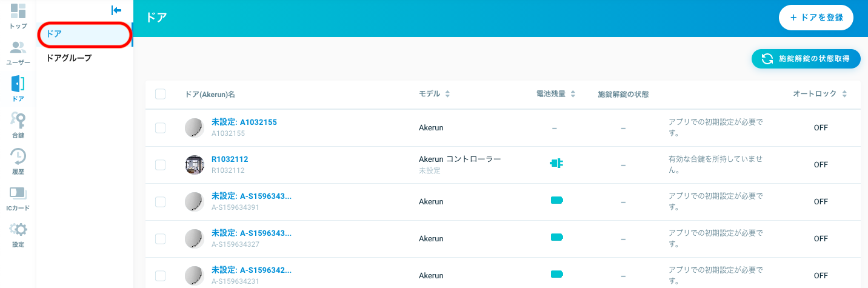Sort by モデル column arrows
The height and width of the screenshot is (288, 868).
(x=447, y=94)
